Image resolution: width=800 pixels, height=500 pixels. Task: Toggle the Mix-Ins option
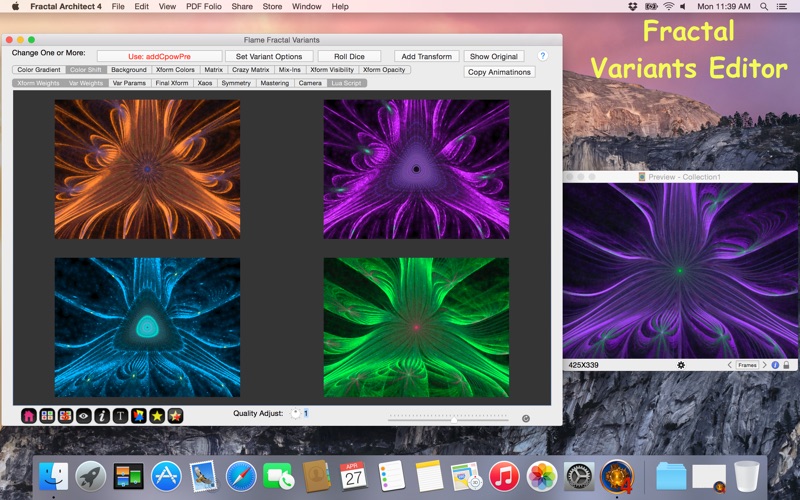tap(290, 69)
